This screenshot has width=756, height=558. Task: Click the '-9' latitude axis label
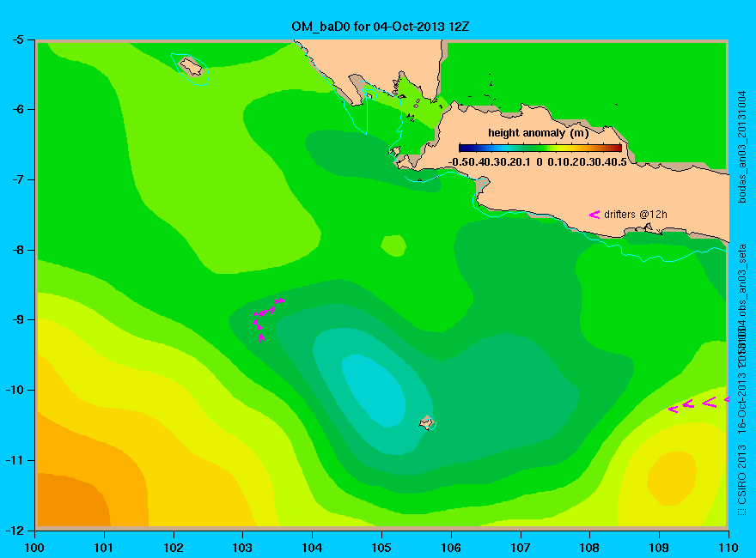pos(17,320)
